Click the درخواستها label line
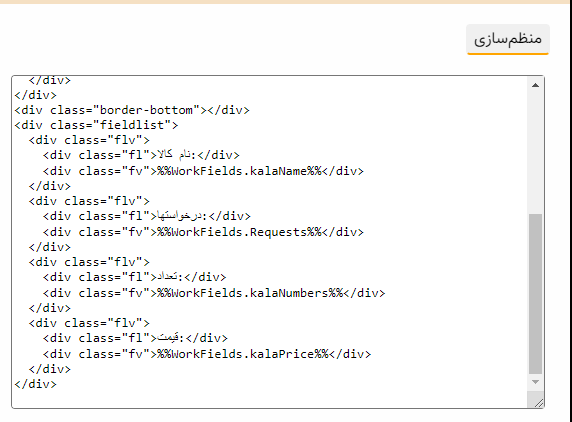This screenshot has height=422, width=572. (147, 216)
